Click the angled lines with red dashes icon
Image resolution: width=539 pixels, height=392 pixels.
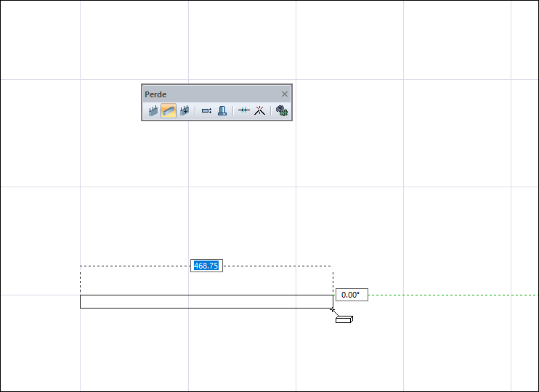(259, 110)
